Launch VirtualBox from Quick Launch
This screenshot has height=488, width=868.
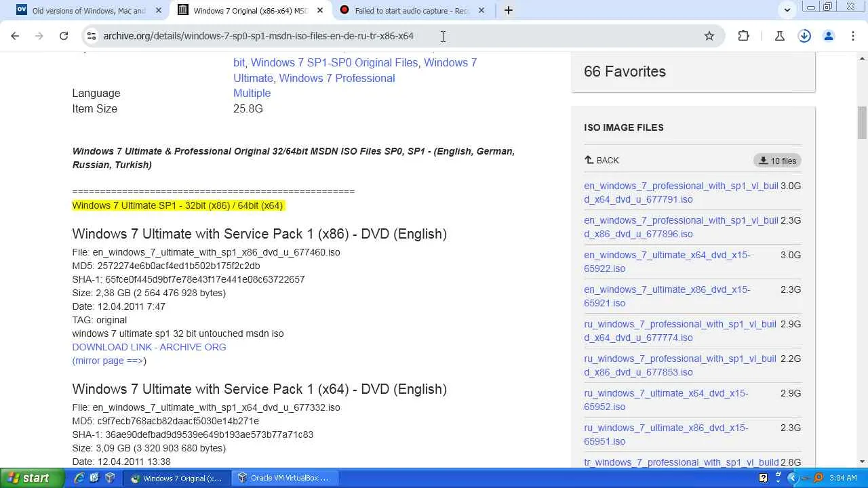click(x=110, y=478)
